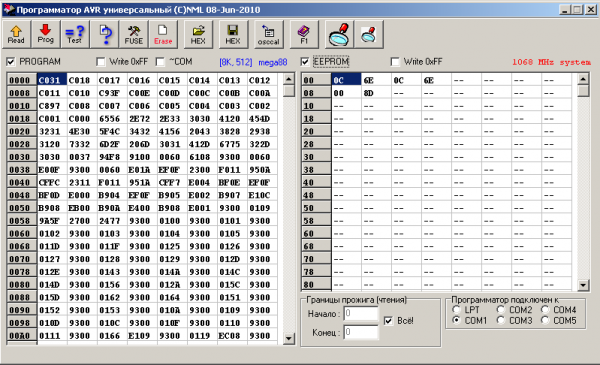Click the Read toolbar button
600x365 pixels.
[x=16, y=34]
